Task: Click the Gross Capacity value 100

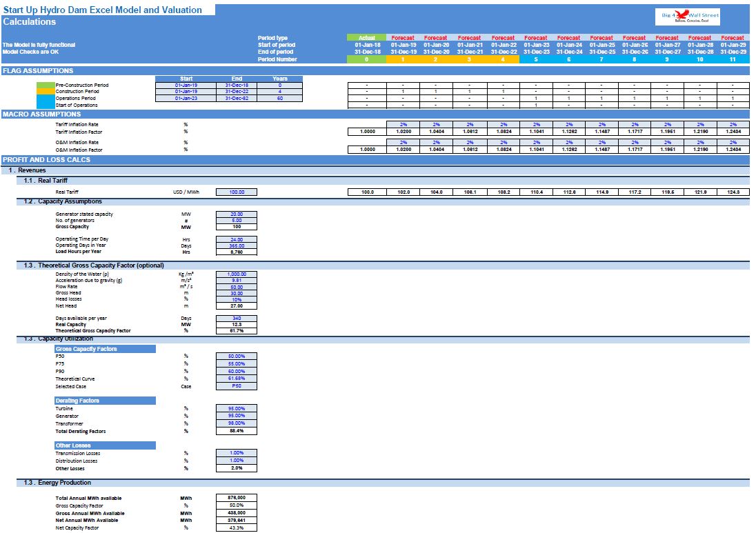Action: [x=236, y=226]
